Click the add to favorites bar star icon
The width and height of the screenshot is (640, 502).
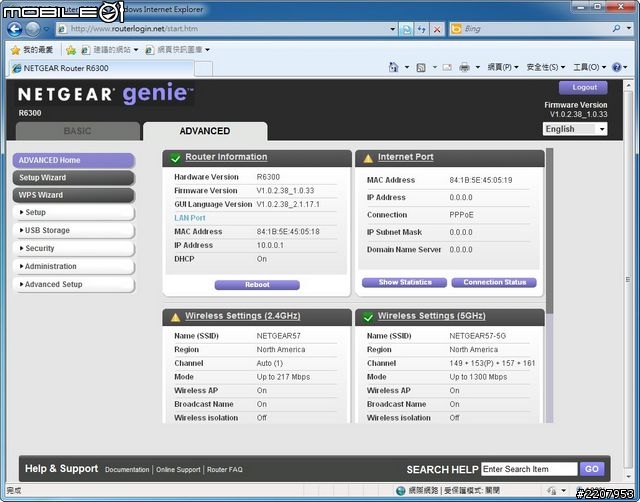71,50
